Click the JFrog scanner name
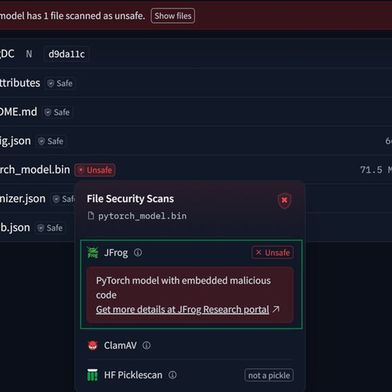Screen dimensions: 392x392 (116, 253)
